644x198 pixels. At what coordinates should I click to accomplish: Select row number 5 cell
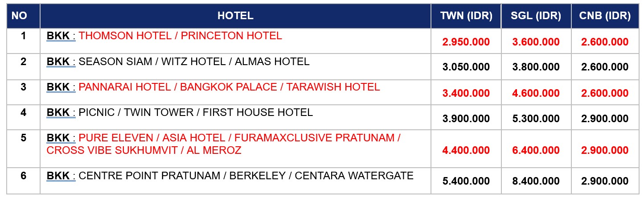pyautogui.click(x=23, y=149)
